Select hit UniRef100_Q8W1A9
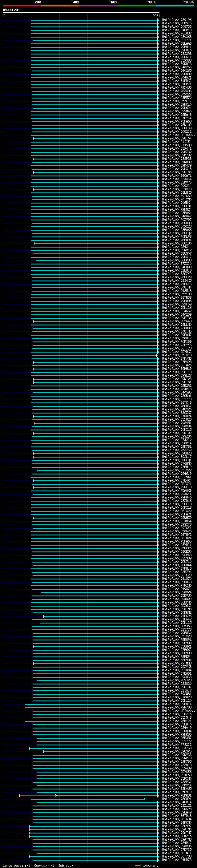The width and height of the screenshot is (197, 868). pos(177,125)
